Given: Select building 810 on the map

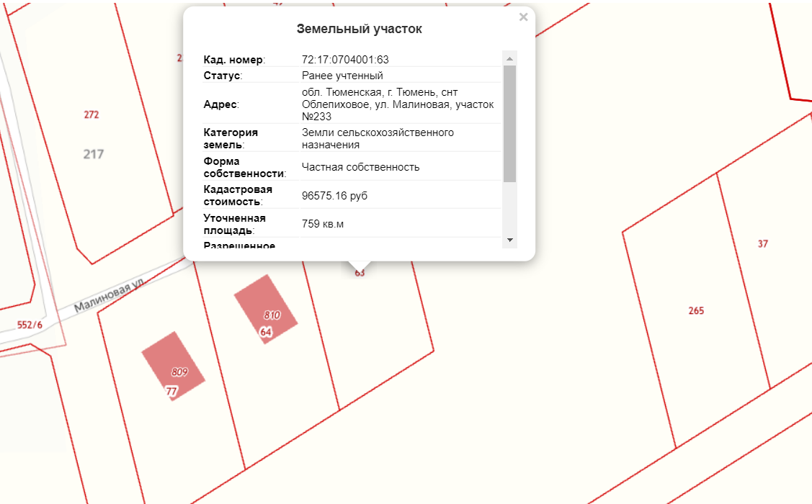Looking at the screenshot, I should pyautogui.click(x=266, y=309).
